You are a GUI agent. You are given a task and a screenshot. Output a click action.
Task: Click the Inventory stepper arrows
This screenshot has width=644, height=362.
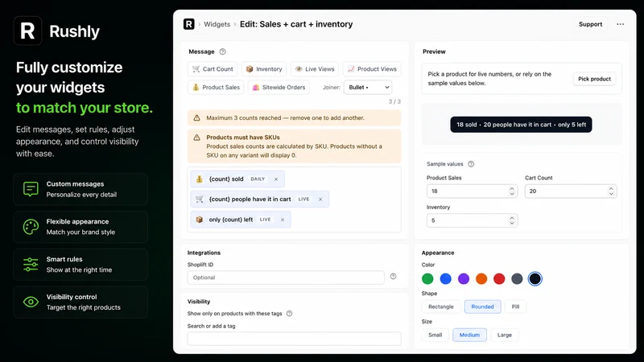[x=512, y=220]
